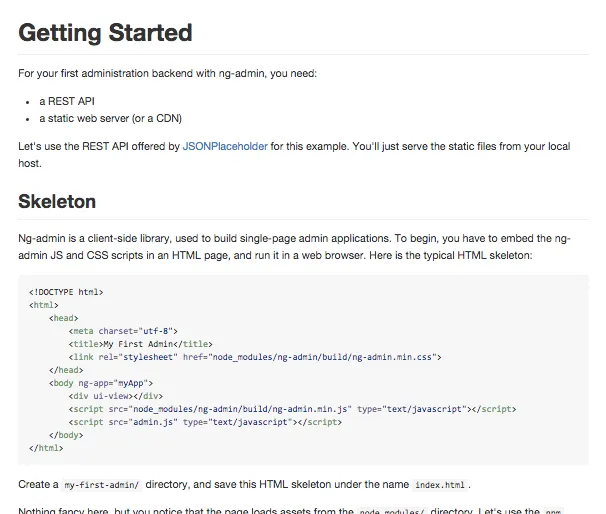The width and height of the screenshot is (606, 514).
Task: Click the ng-admin.min.css stylesheet link line
Action: click(254, 357)
